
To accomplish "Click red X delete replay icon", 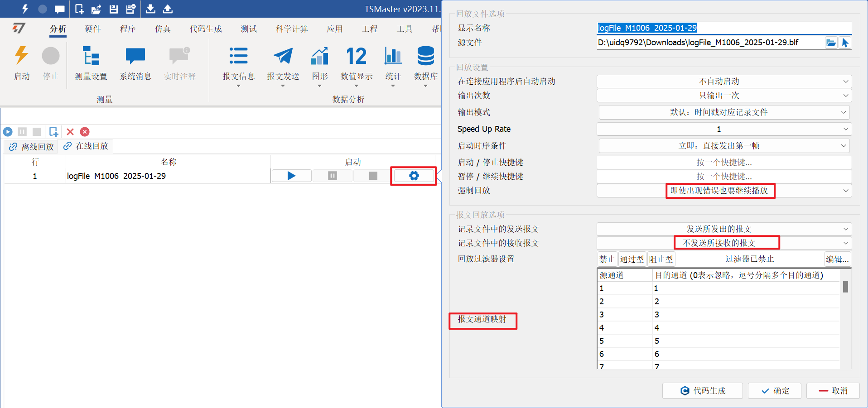I will [70, 132].
